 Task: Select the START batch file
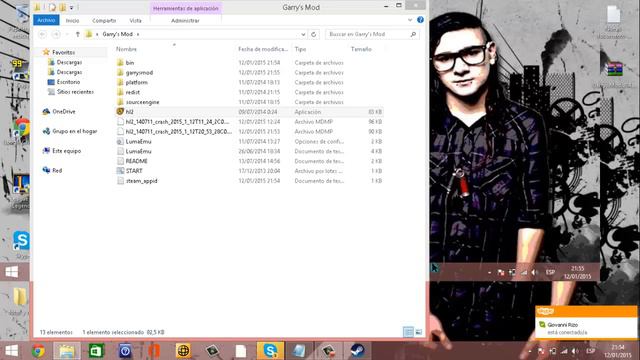(250, 171)
